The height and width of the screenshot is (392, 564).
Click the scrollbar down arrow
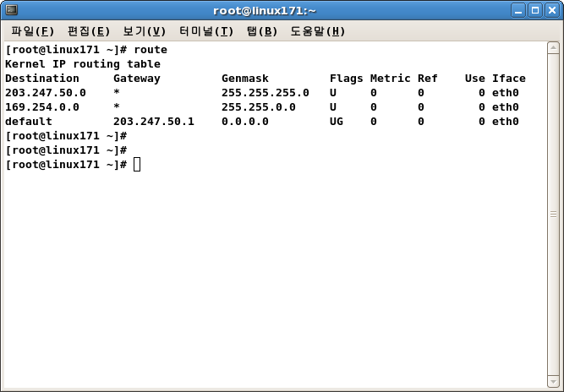[553, 381]
